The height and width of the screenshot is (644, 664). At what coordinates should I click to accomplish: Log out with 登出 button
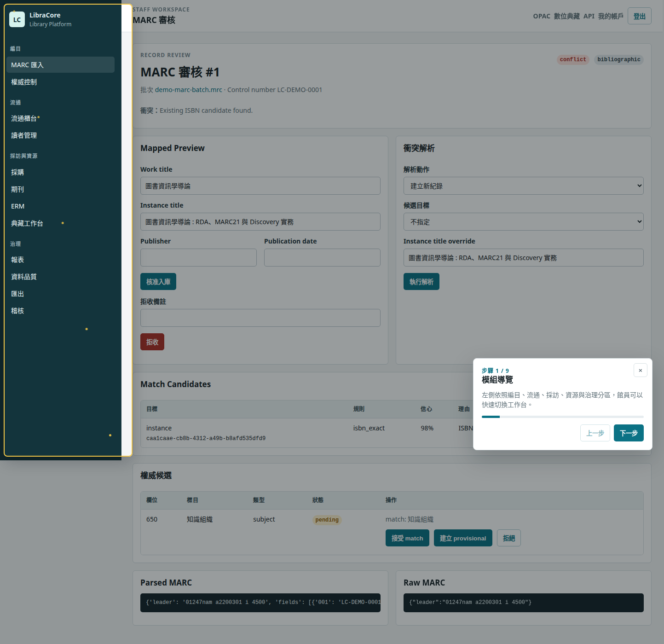pos(640,16)
